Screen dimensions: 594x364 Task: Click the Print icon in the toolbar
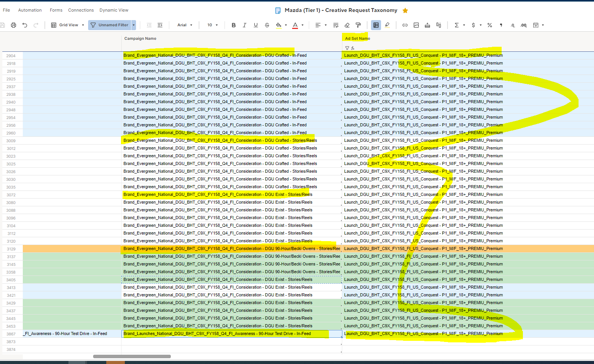click(14, 25)
